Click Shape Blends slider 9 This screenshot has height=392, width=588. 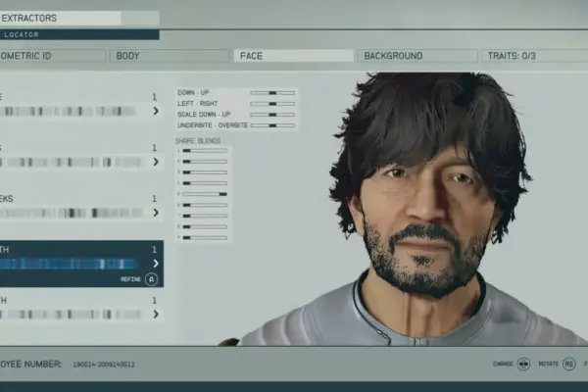coord(205,237)
